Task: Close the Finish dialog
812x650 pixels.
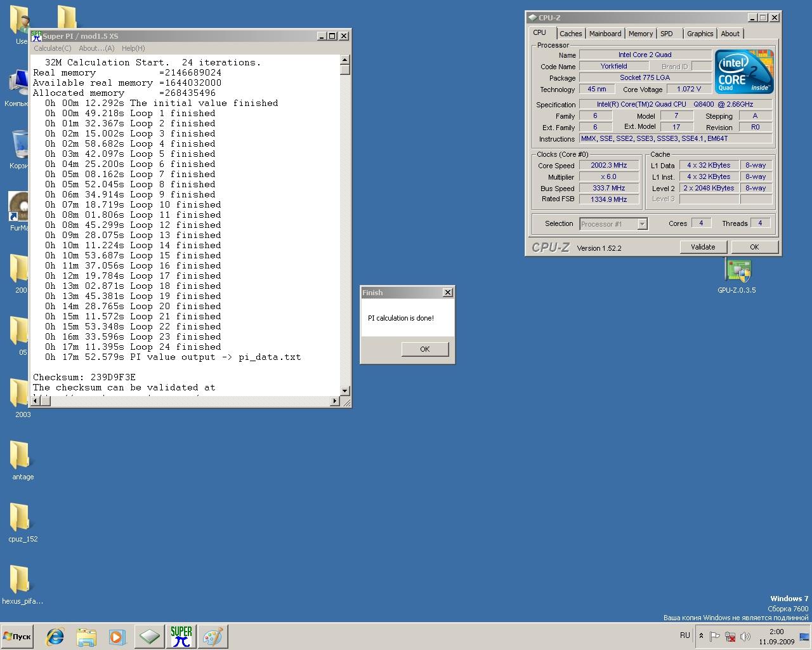Action: click(x=448, y=293)
